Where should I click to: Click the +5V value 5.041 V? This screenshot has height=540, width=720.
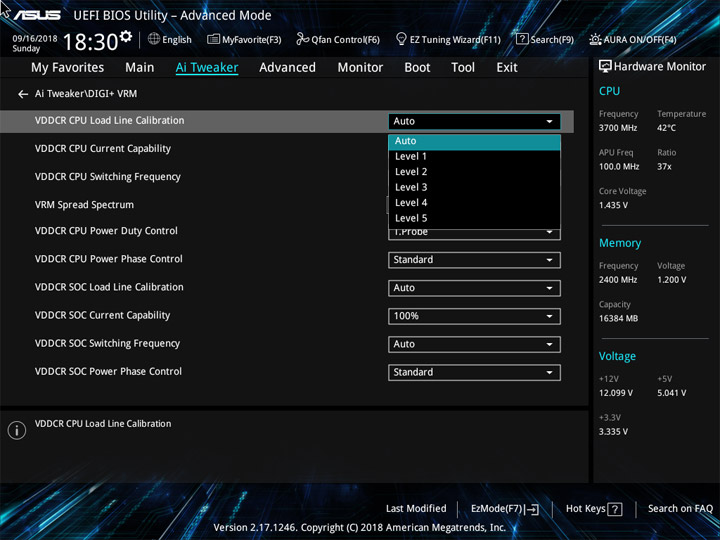[x=672, y=393]
